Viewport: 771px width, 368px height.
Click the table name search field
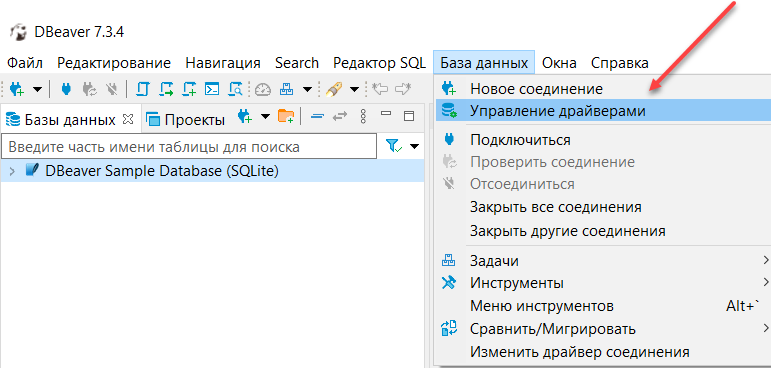[x=188, y=147]
